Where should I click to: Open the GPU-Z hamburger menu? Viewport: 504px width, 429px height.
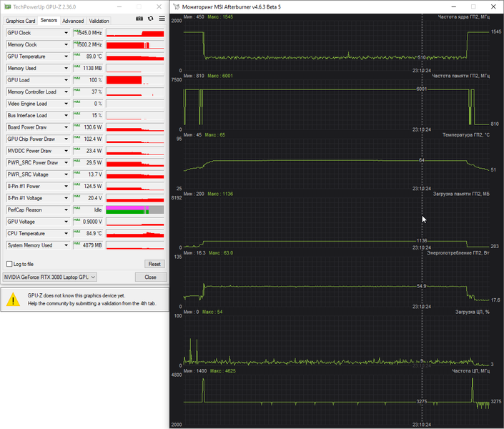(x=162, y=19)
